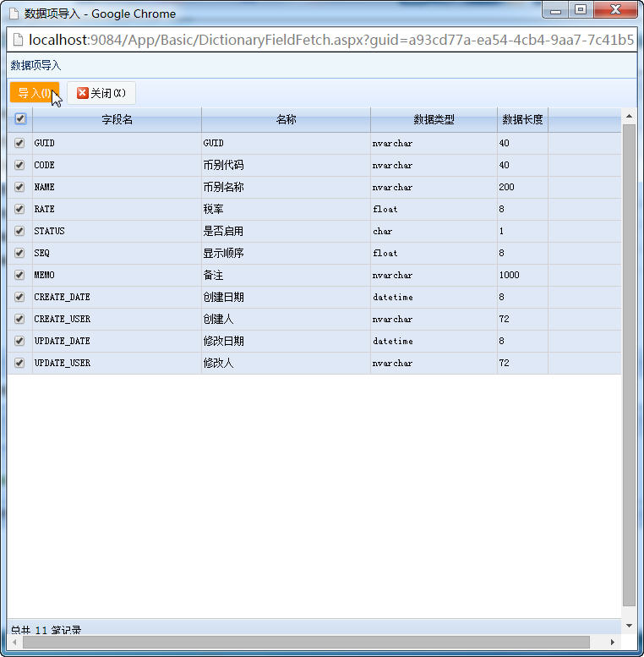Click the vertical scrollbar up arrow
Image resolution: width=644 pixels, height=657 pixels.
pyautogui.click(x=629, y=116)
